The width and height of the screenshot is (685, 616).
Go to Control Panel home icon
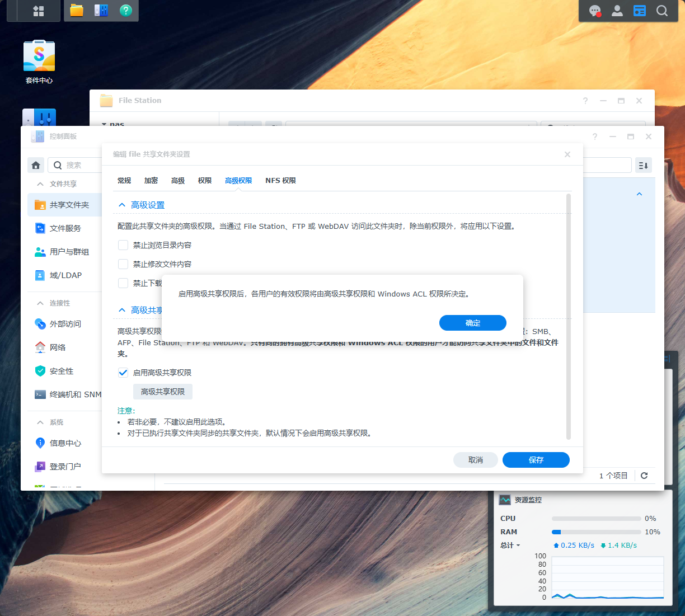click(36, 165)
